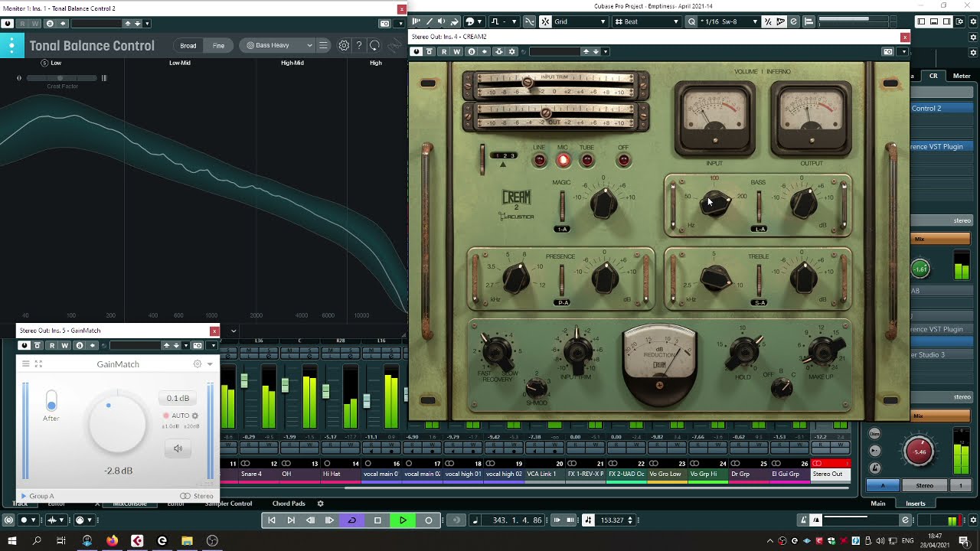
Task: Open the dropdown arrow beside the CREAM2 camera icon
Action: [x=903, y=52]
